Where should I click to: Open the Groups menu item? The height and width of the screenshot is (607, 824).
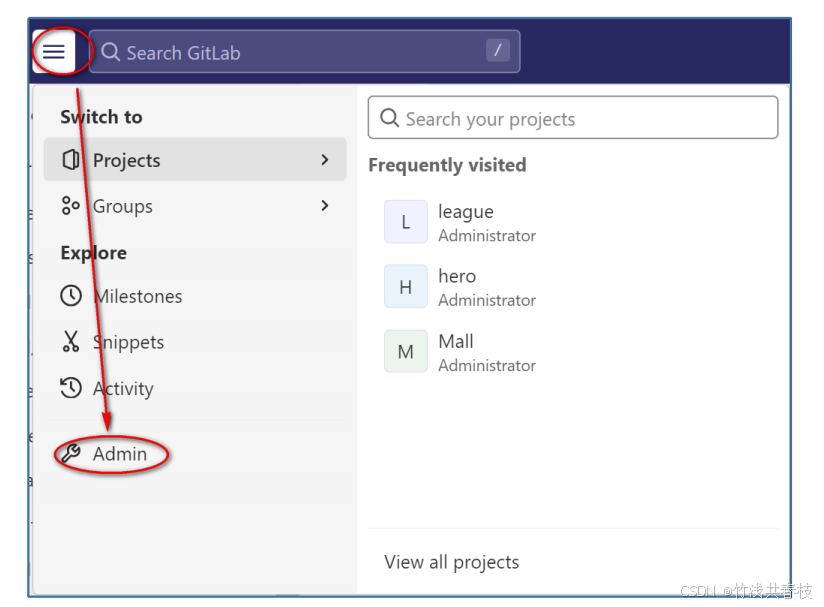[x=195, y=206]
